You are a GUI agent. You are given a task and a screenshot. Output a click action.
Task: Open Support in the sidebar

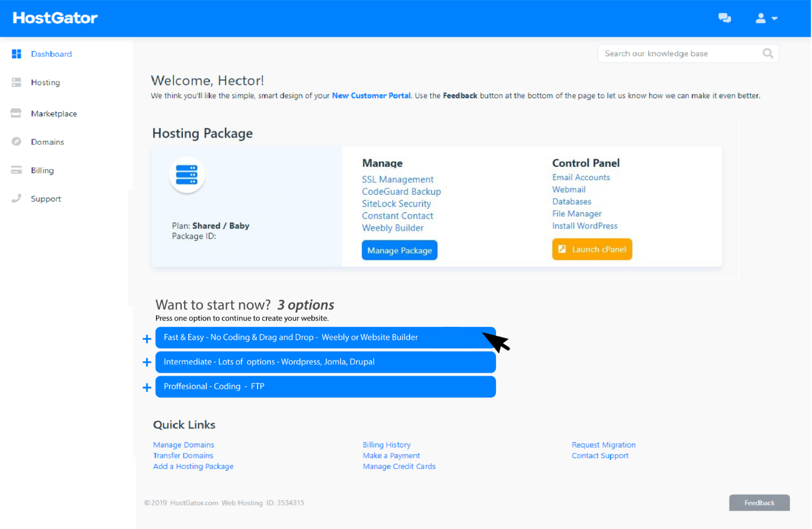(46, 199)
